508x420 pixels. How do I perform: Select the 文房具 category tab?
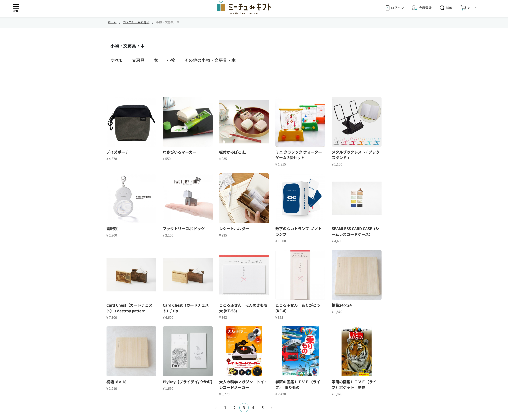click(138, 60)
